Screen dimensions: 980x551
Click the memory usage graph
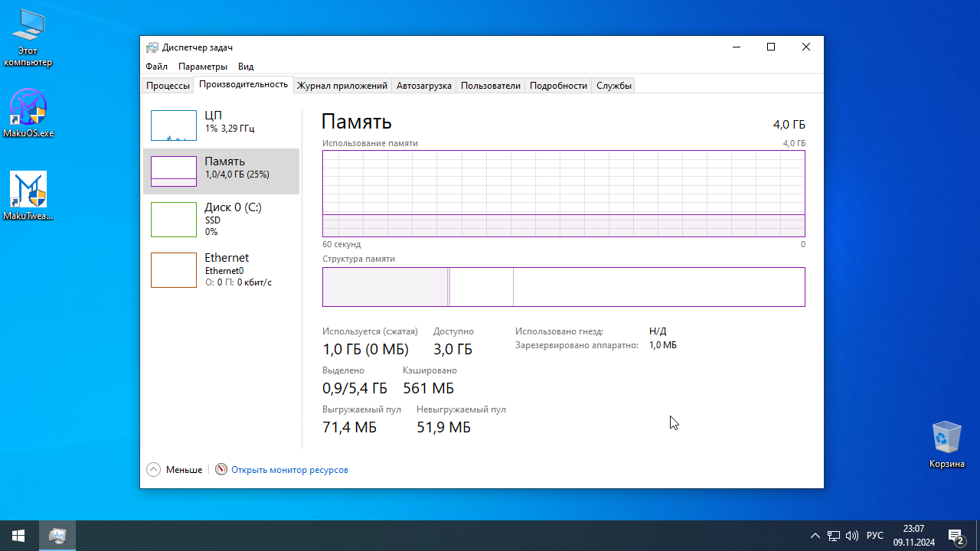563,194
